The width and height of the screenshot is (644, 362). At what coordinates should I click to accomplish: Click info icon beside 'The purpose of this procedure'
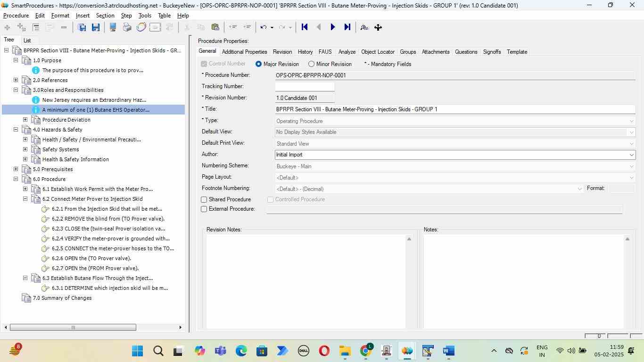point(36,70)
